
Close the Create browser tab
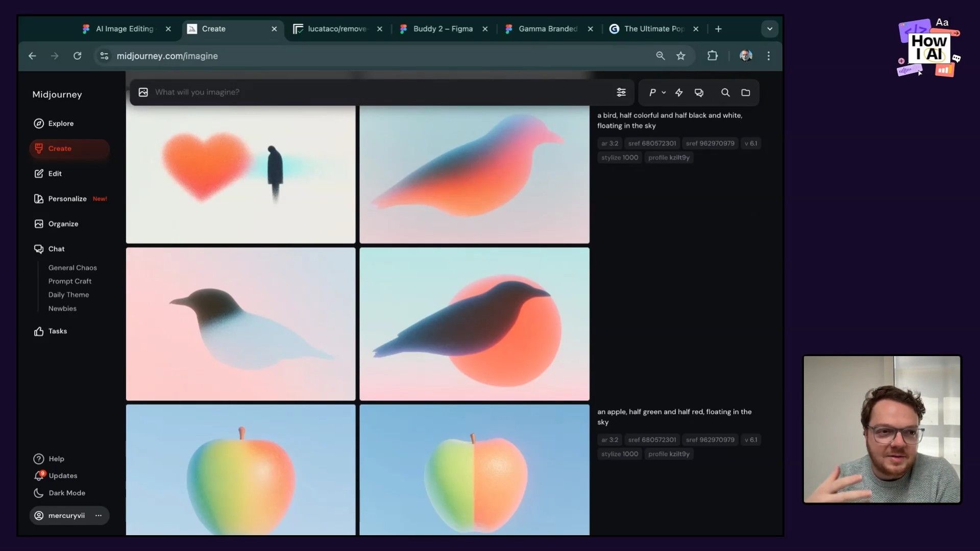click(274, 29)
